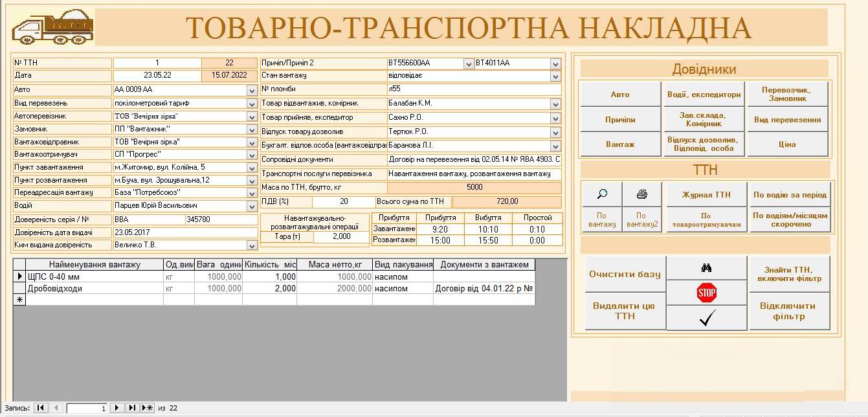Open Замовник dropdown arrow
Image resolution: width=868 pixels, height=417 pixels.
coord(252,130)
